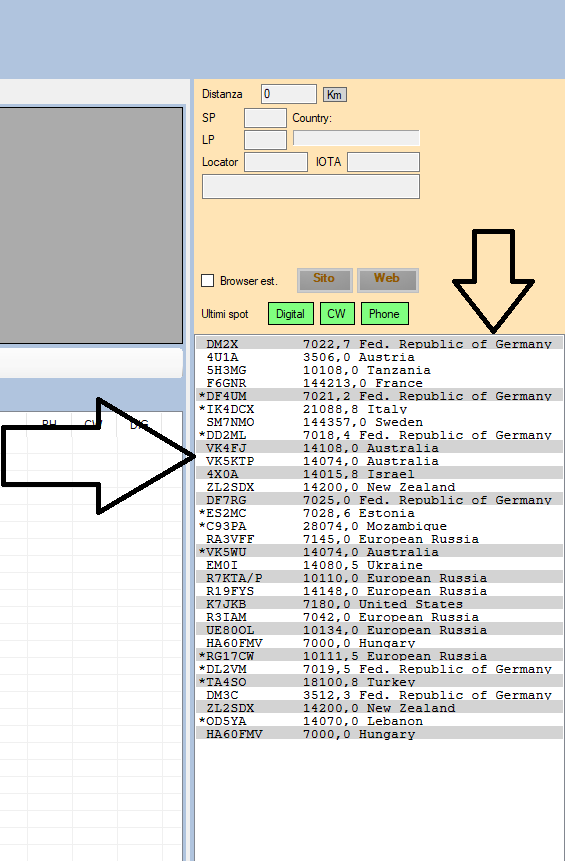Select the C93PA Mozambique spot

point(379,526)
